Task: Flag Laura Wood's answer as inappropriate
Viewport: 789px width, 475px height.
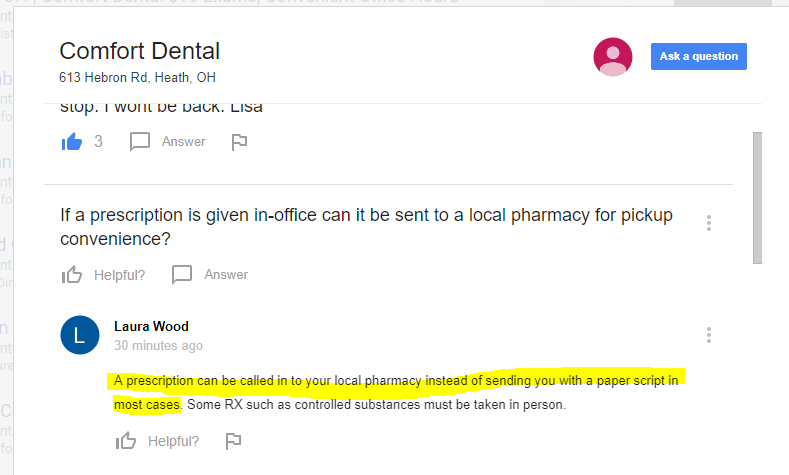Action: pos(233,441)
